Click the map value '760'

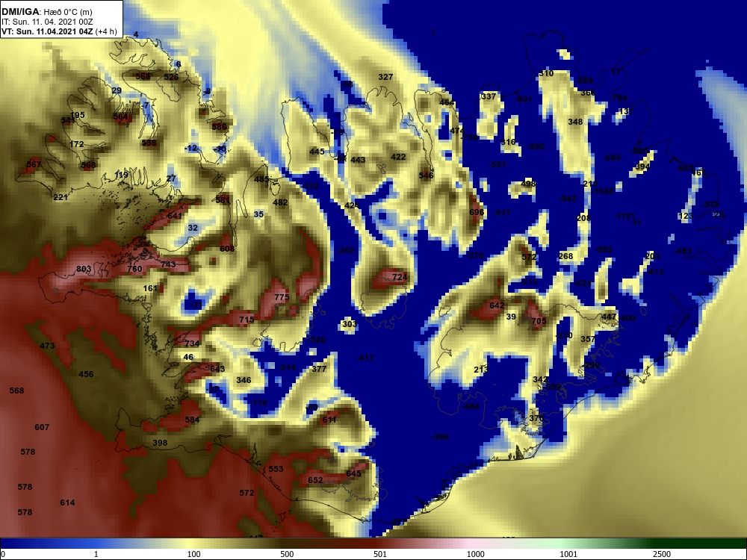pyautogui.click(x=134, y=269)
